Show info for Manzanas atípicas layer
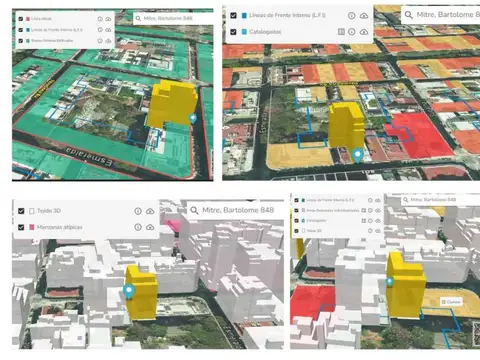 click(138, 227)
